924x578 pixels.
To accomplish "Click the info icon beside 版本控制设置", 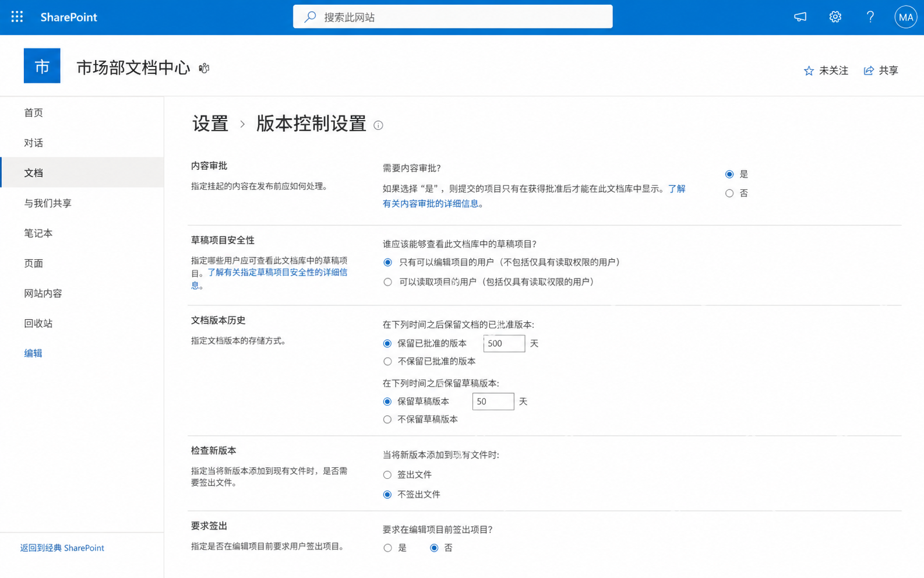I will tap(378, 125).
